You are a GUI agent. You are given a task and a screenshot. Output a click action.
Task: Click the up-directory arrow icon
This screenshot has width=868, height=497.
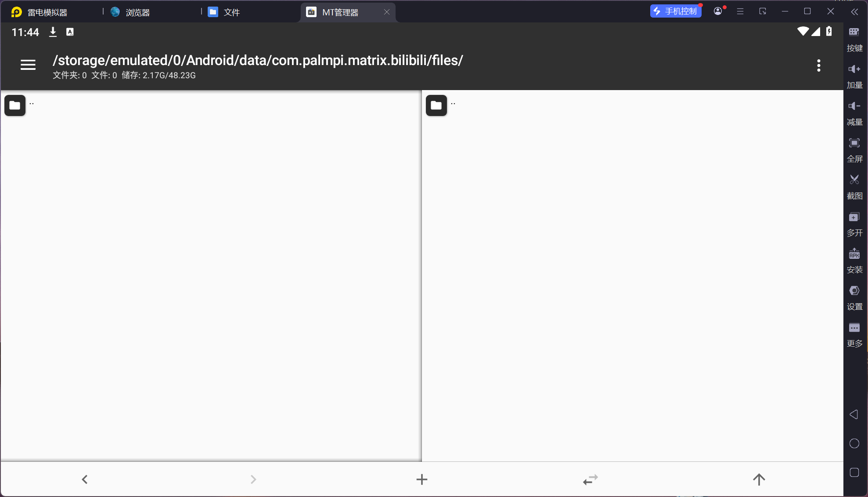[759, 479]
